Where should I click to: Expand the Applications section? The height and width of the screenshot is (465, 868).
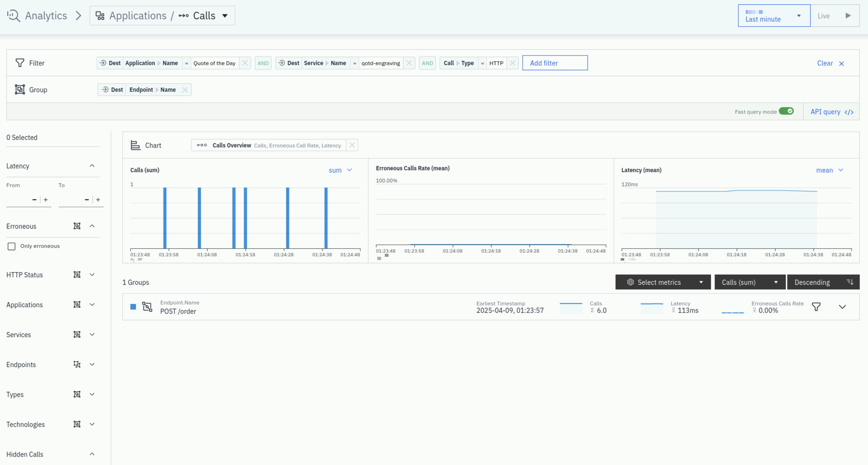[x=92, y=305]
